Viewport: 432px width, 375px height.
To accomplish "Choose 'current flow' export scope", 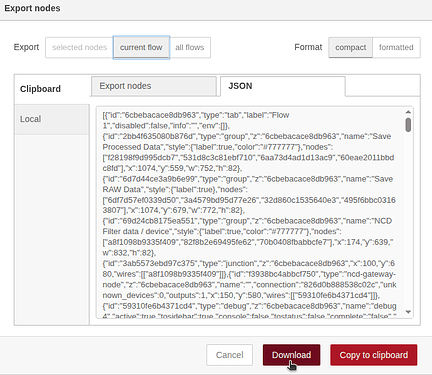I will [x=141, y=47].
